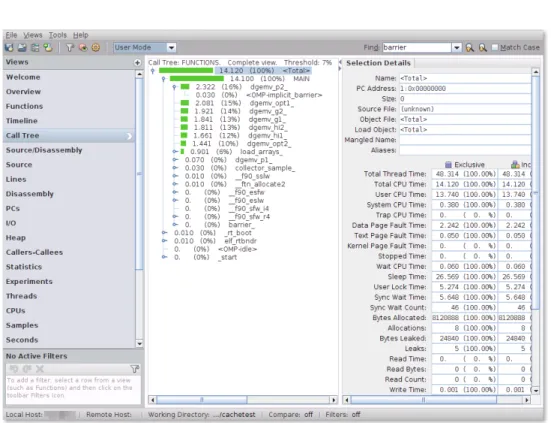The height and width of the screenshot is (423, 551).
Task: Open the Find history dropdown arrow
Action: 456,47
